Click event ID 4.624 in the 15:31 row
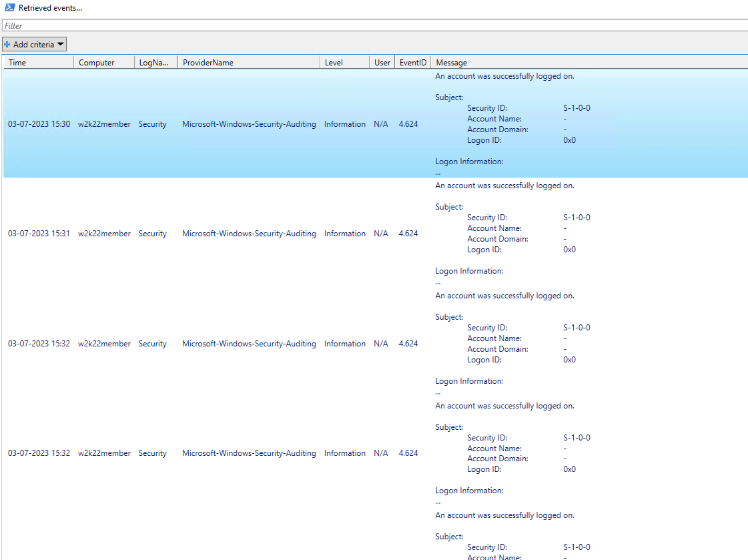748x560 pixels. pyautogui.click(x=408, y=234)
